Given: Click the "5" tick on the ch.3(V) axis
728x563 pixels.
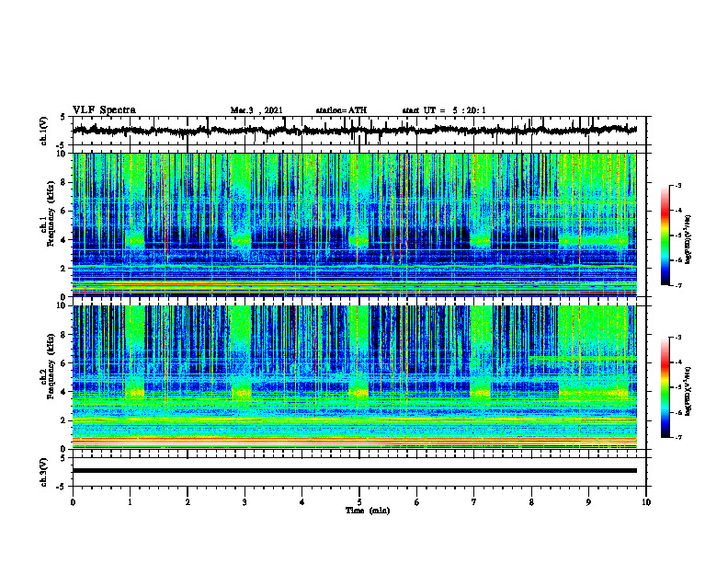Looking at the screenshot, I should tap(63, 458).
